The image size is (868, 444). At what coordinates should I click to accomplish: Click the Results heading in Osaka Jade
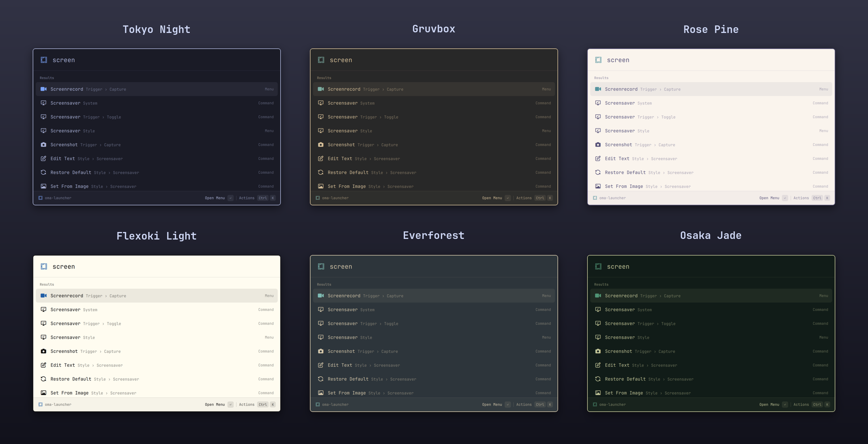601,284
